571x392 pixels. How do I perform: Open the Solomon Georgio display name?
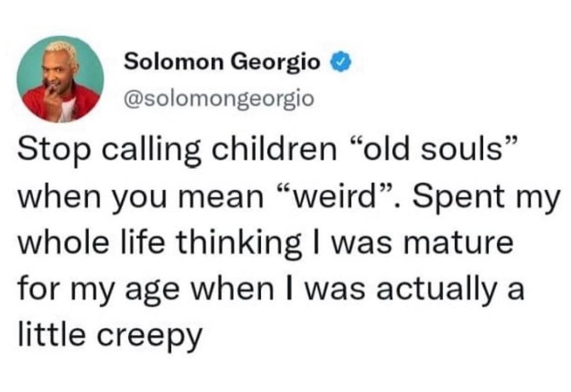tap(222, 63)
